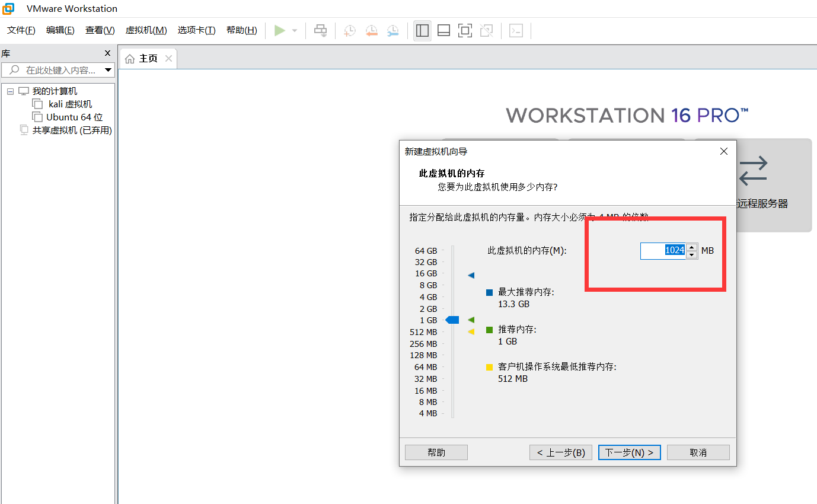The width and height of the screenshot is (817, 504).
Task: Click the 128 MB label on memory scale
Action: click(423, 355)
